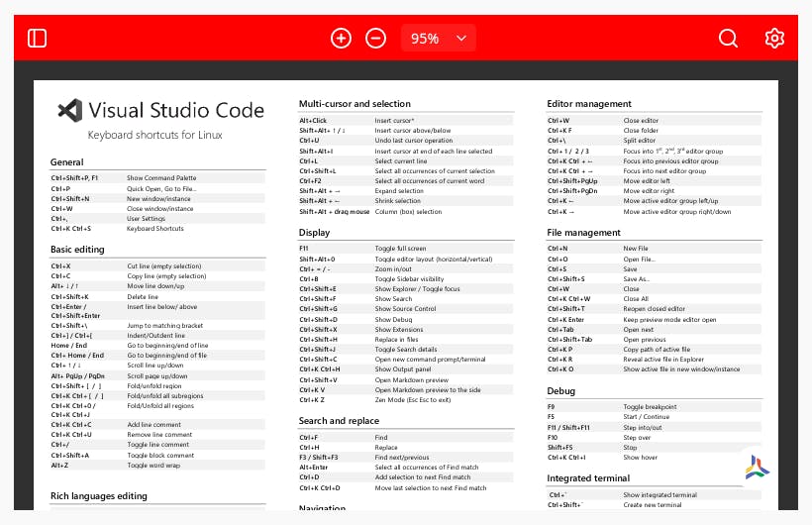
Task: Click 'Step into/out' debug text
Action: pyautogui.click(x=643, y=428)
